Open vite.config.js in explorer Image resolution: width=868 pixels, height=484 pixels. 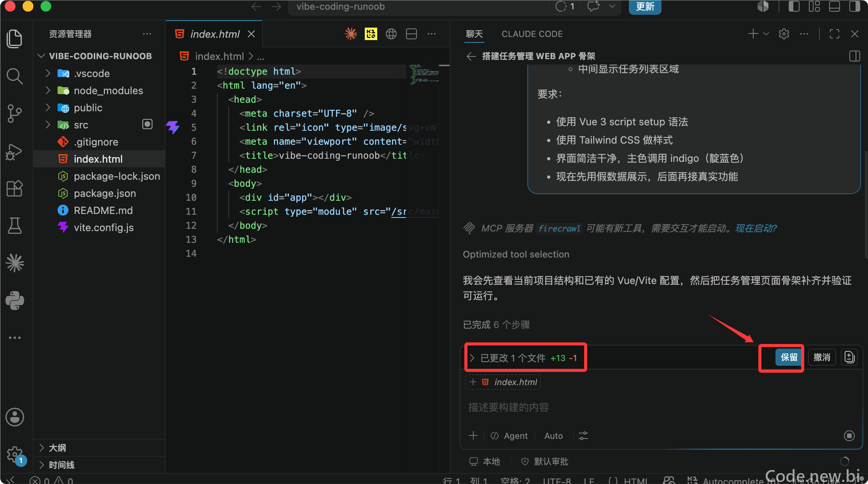click(103, 228)
